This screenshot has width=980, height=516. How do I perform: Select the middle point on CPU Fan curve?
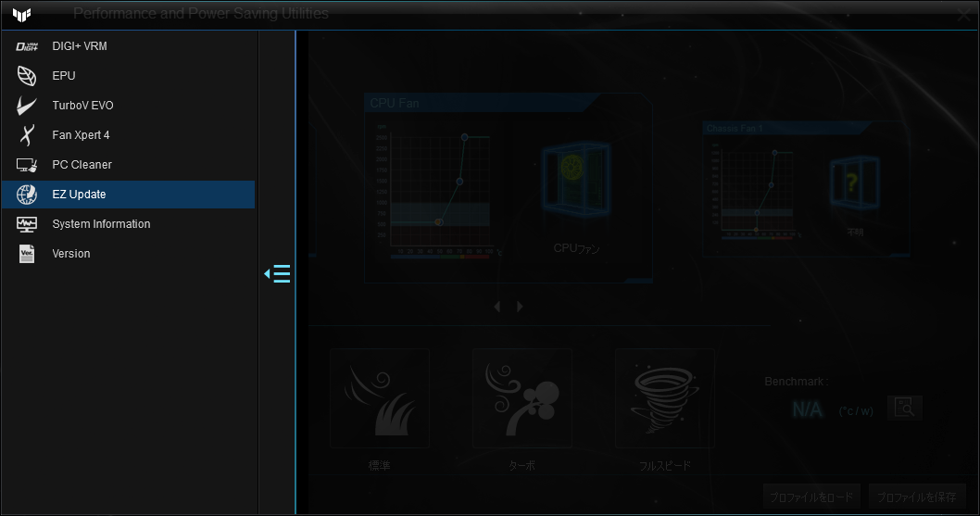(459, 182)
